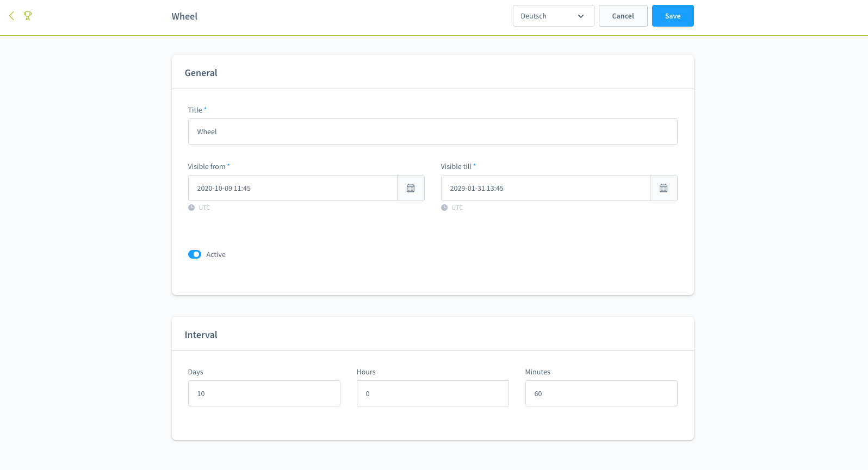868x470 pixels.
Task: Open the Visible from calendar picker
Action: pyautogui.click(x=411, y=188)
